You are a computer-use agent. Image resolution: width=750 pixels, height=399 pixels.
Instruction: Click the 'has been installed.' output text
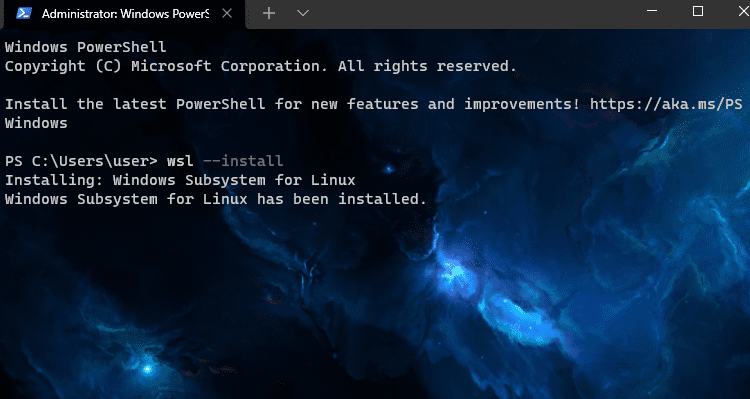pos(342,199)
